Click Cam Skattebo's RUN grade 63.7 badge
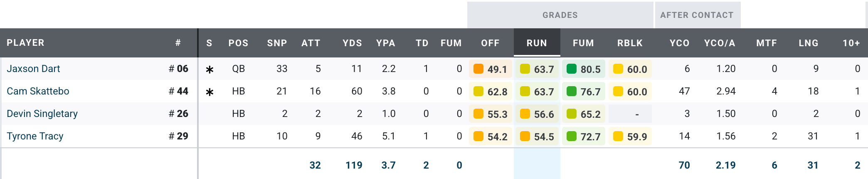868x179 pixels. tap(537, 92)
